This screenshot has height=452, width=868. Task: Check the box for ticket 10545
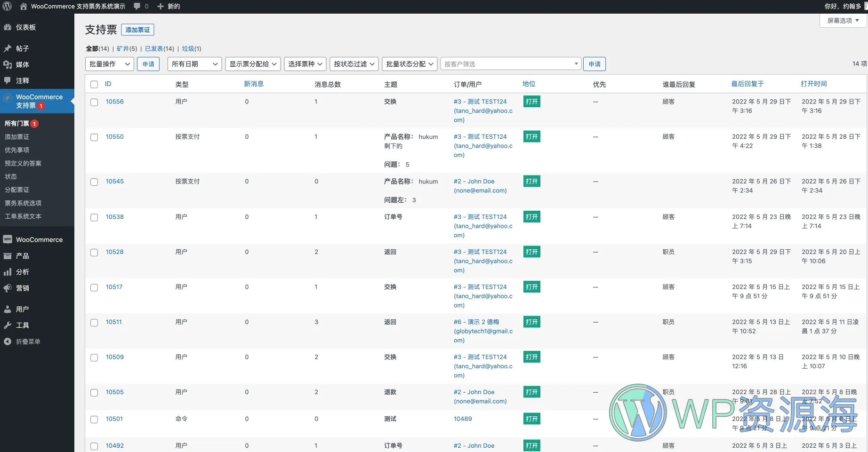coord(94,182)
